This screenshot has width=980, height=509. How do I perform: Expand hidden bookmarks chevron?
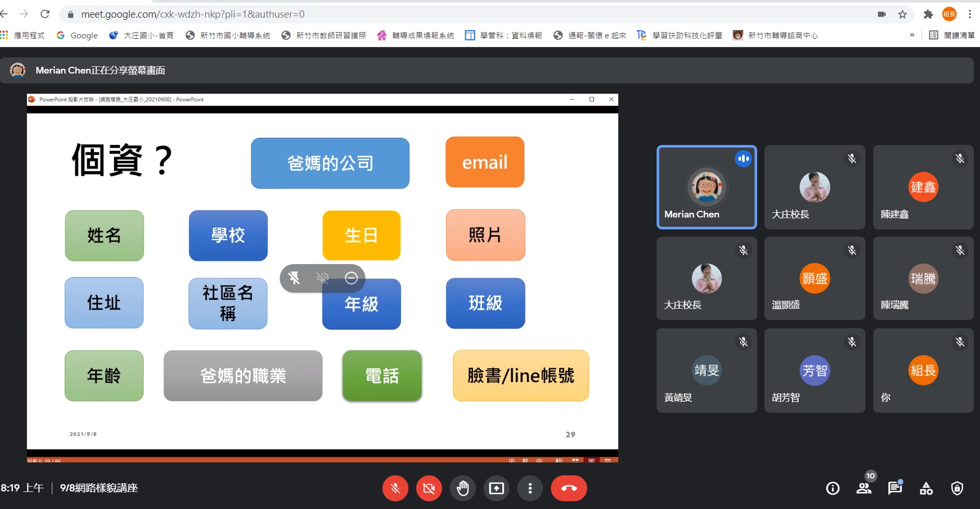(x=912, y=35)
